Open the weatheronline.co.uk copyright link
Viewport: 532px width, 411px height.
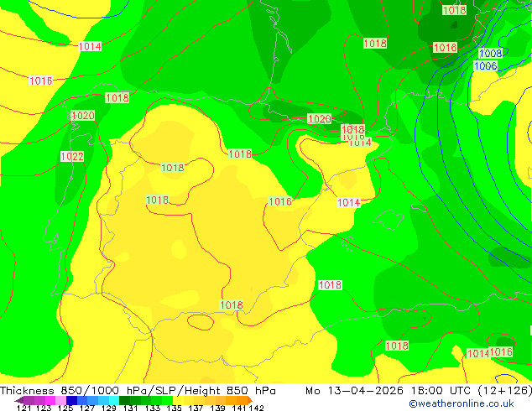pyautogui.click(x=461, y=403)
